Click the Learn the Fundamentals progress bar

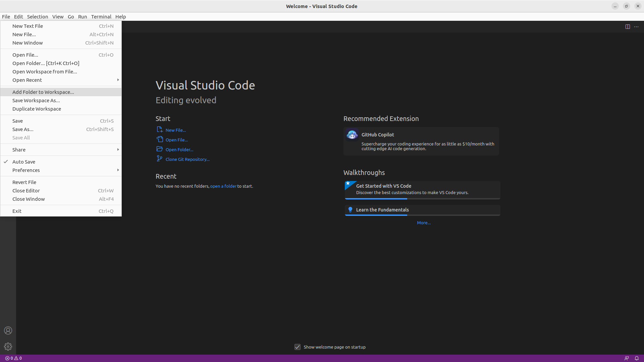pos(423,215)
